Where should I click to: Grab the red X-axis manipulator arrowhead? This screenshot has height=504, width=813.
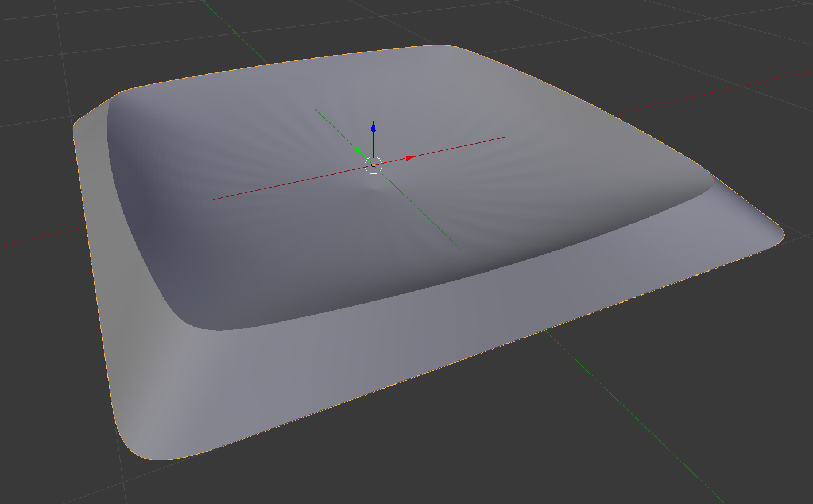[x=410, y=157]
